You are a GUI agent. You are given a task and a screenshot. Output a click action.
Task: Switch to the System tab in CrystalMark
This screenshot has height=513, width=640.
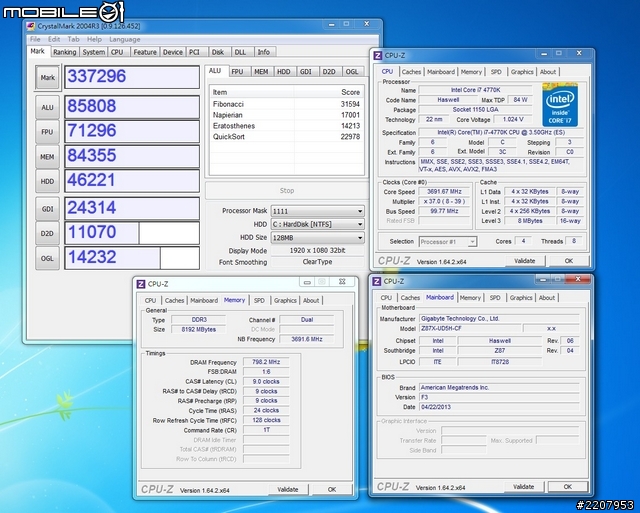(93, 52)
